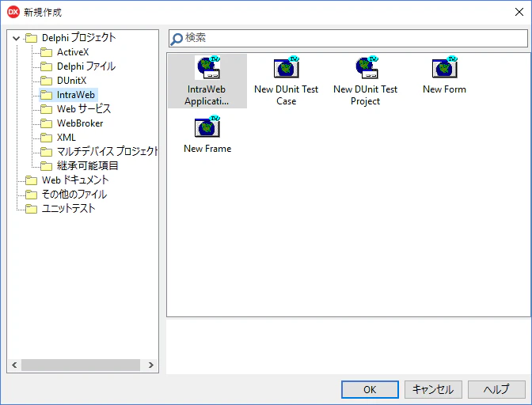Click the ActiveX folder icon

point(47,52)
